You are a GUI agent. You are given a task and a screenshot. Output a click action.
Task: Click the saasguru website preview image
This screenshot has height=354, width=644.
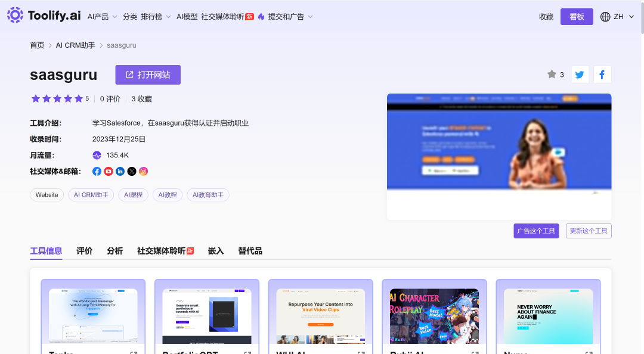tap(499, 157)
